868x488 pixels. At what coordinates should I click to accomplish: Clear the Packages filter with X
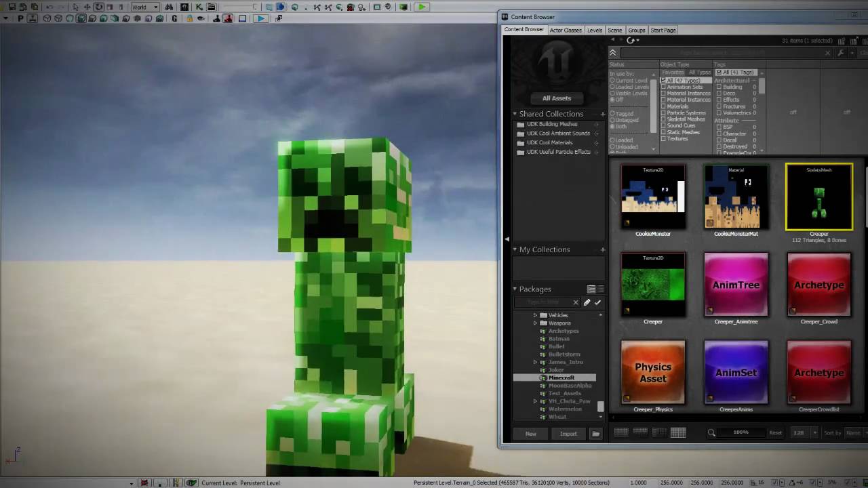coord(576,302)
